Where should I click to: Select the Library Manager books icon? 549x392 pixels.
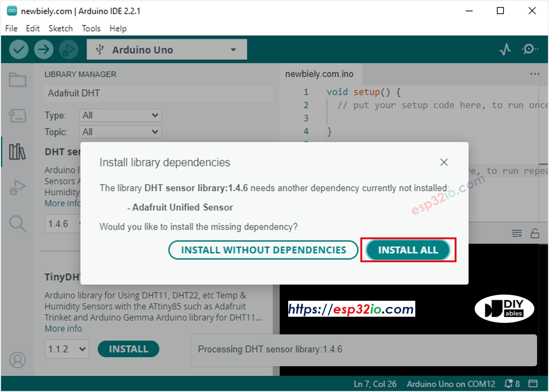(18, 152)
